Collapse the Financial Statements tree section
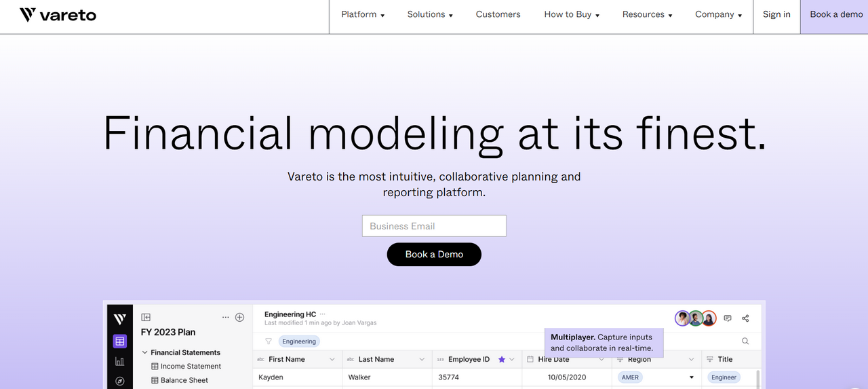868x389 pixels. click(144, 352)
